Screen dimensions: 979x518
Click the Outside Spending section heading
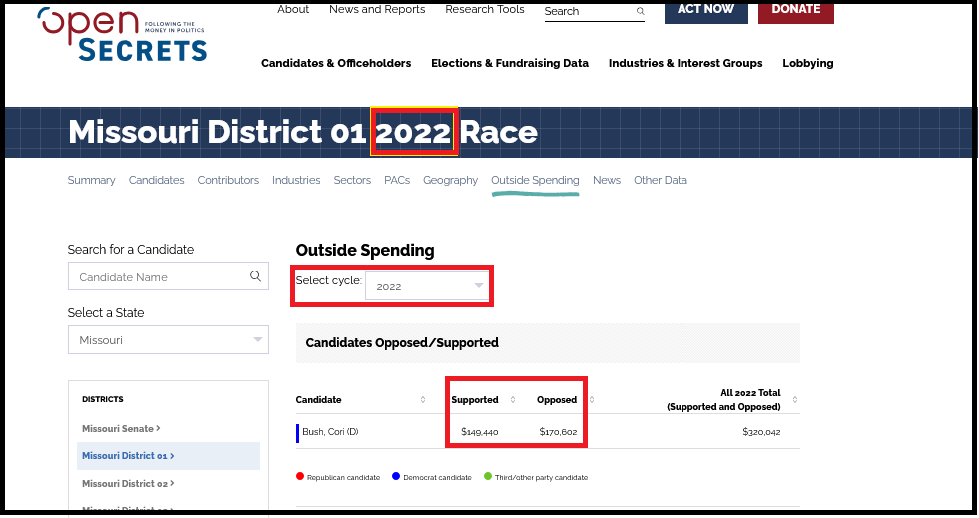[x=365, y=250]
